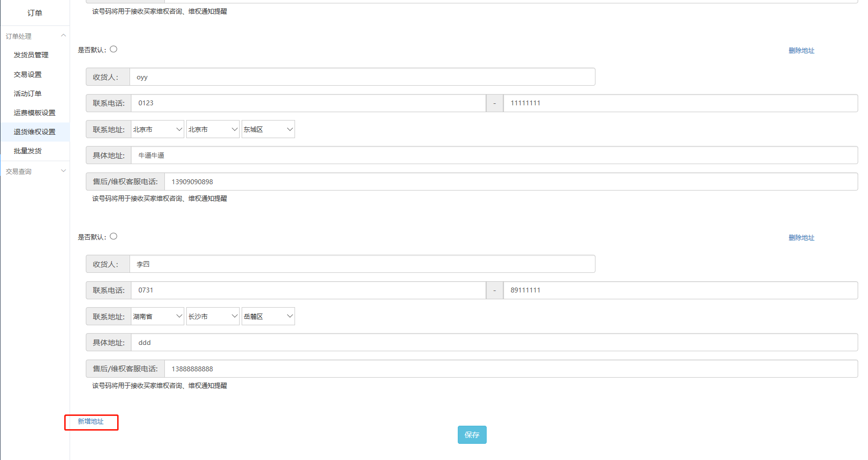Focus the area code field containing 0731
This screenshot has width=868, height=460.
coord(308,291)
